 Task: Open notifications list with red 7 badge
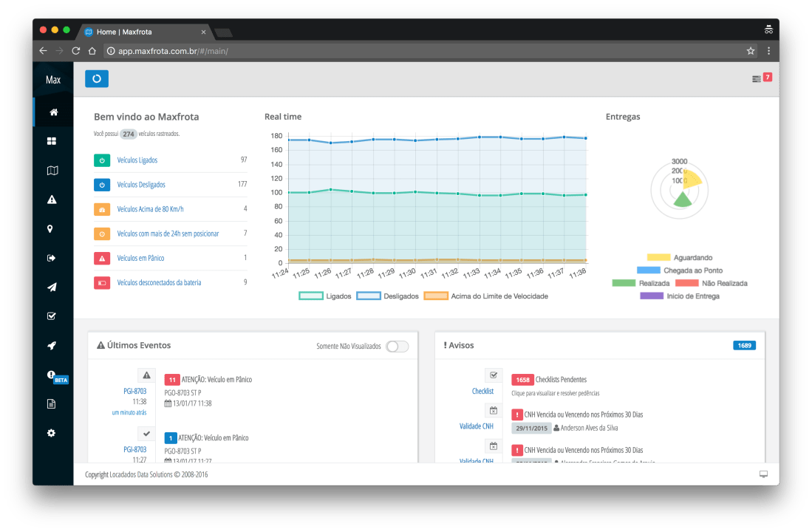[761, 78]
